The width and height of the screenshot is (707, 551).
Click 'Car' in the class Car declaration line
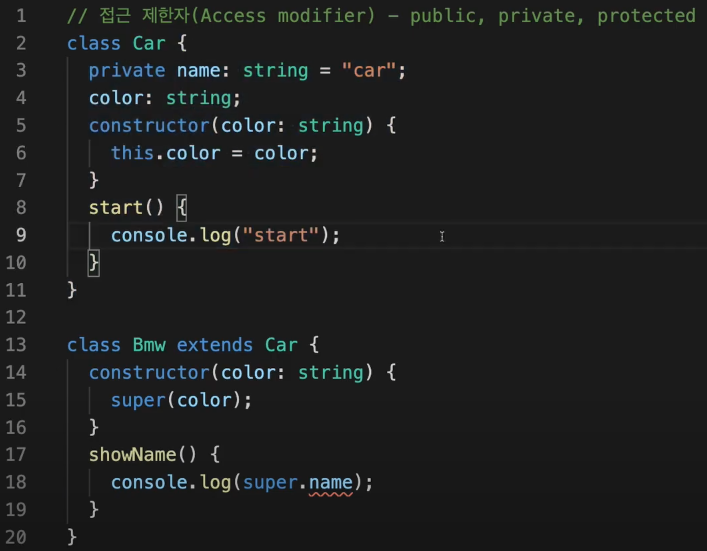[x=149, y=43]
